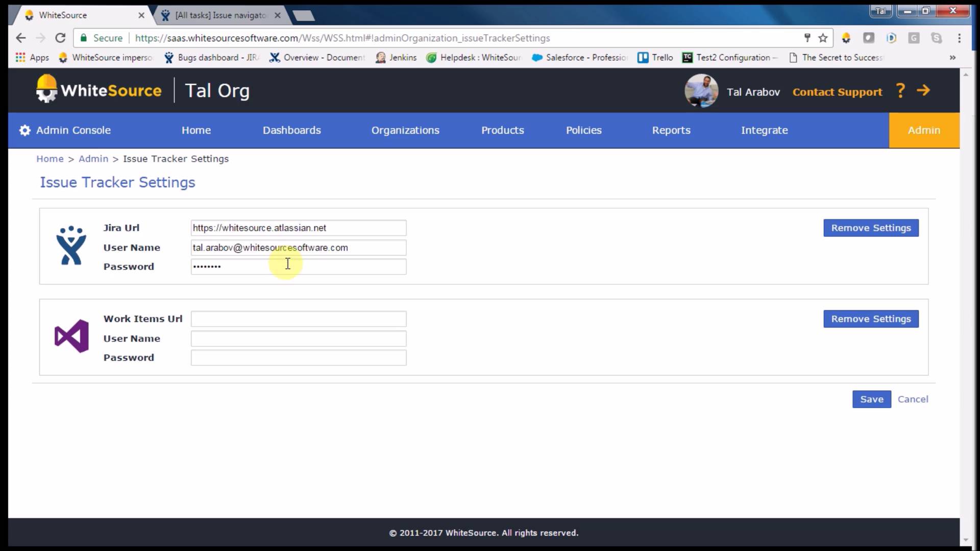Switch to the Issue navigator tab
Image resolution: width=980 pixels, height=551 pixels.
220,15
